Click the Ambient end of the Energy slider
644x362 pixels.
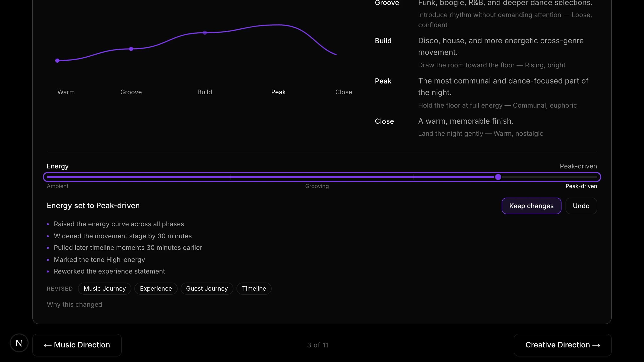pyautogui.click(x=48, y=177)
